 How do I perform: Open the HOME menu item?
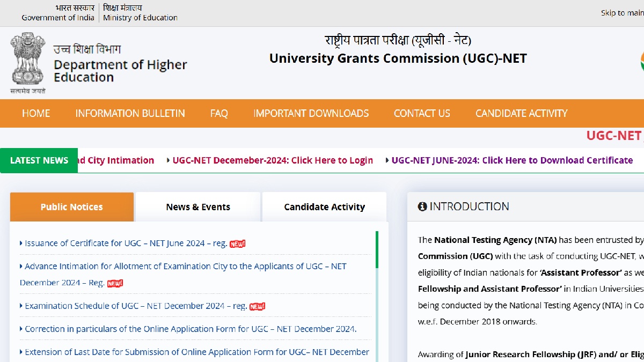[36, 113]
